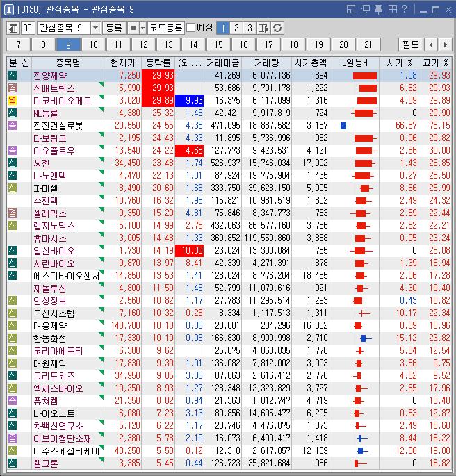Click the 증 badge next to 이오플로우

coord(12,151)
